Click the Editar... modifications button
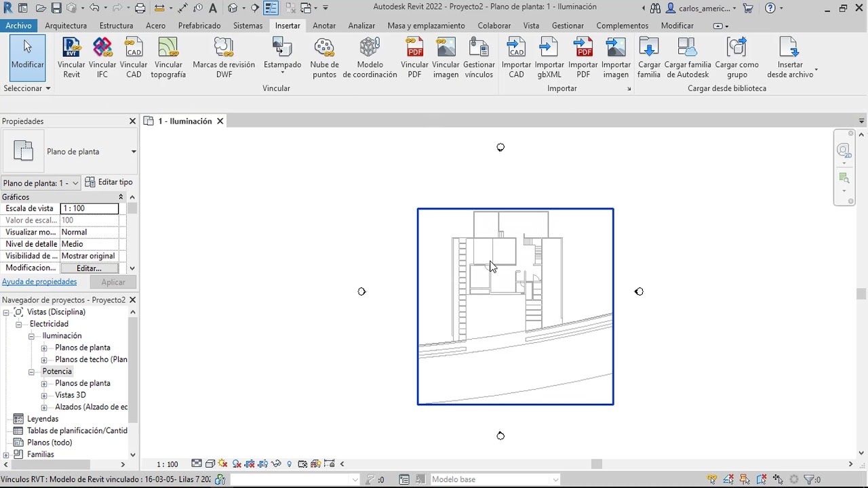Viewport: 868px width, 488px height. tap(89, 268)
